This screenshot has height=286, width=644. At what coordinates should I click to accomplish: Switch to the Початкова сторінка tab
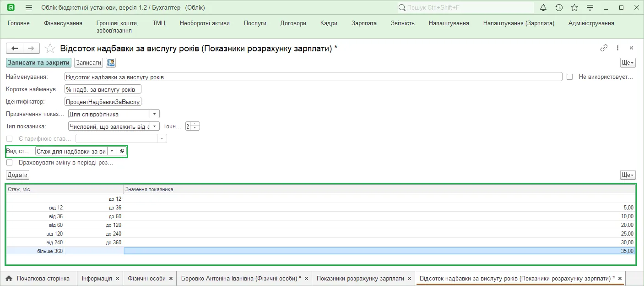point(38,278)
